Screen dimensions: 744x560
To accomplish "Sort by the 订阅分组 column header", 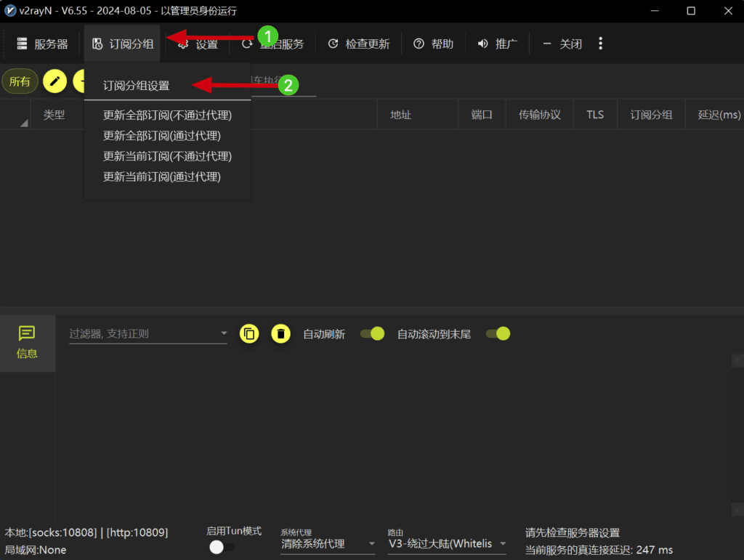I will 651,115.
